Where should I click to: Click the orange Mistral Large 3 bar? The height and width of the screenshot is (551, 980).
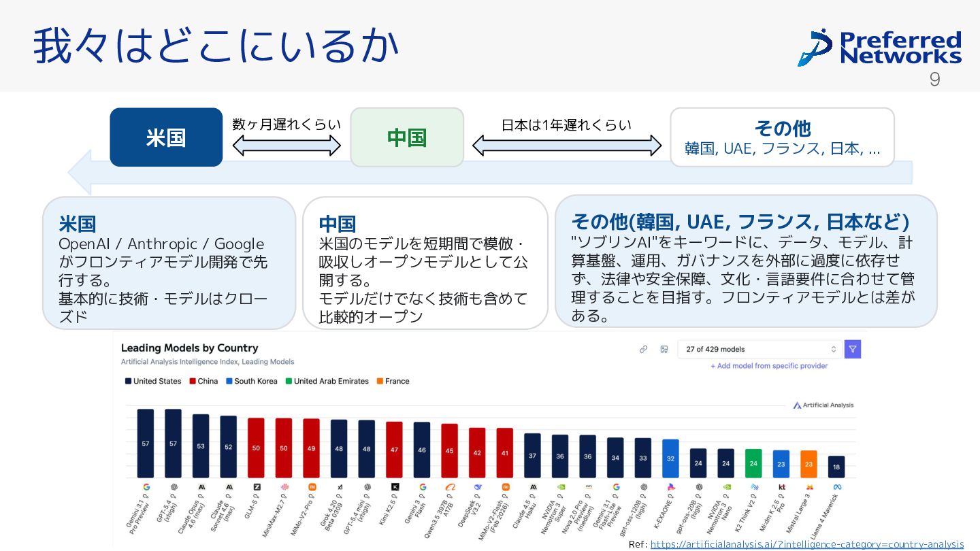[x=809, y=464]
